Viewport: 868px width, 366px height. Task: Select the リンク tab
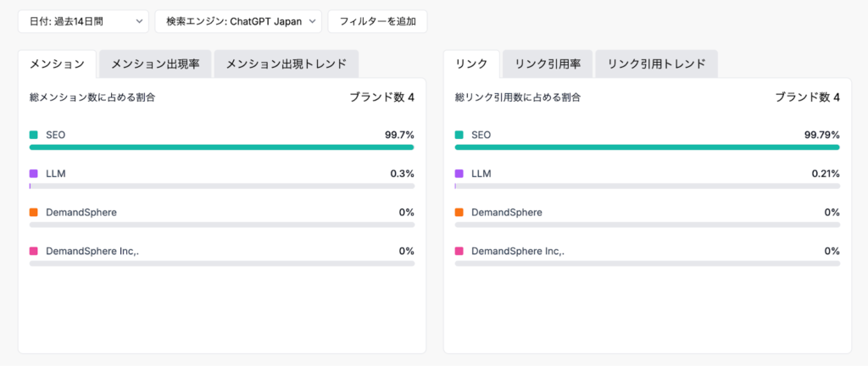471,64
